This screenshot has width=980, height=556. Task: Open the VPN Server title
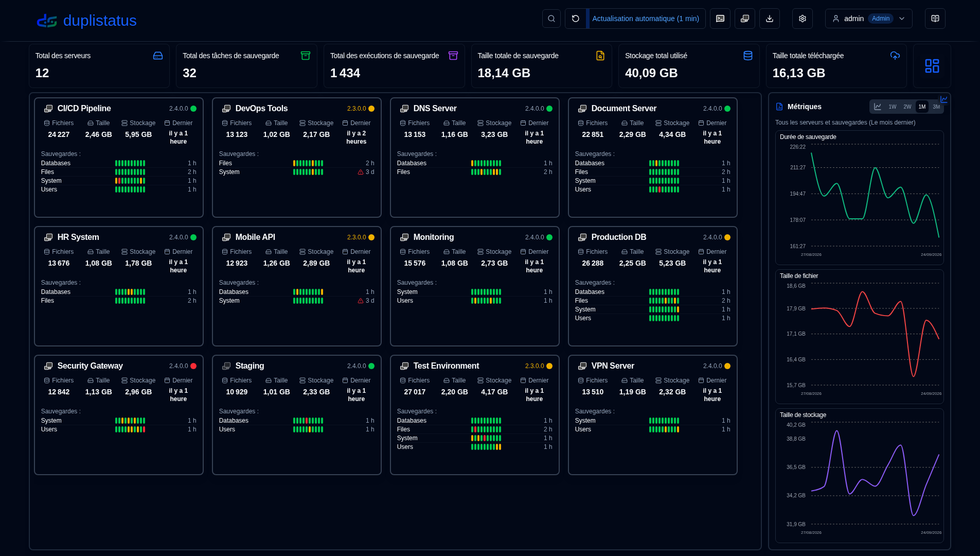click(613, 366)
